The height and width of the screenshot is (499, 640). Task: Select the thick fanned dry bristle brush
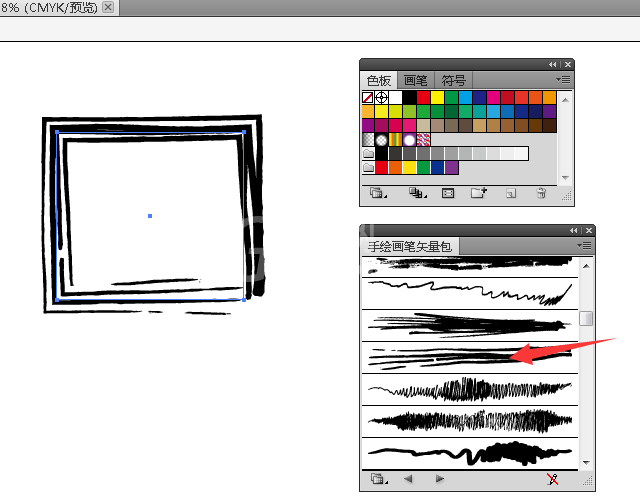[470, 326]
